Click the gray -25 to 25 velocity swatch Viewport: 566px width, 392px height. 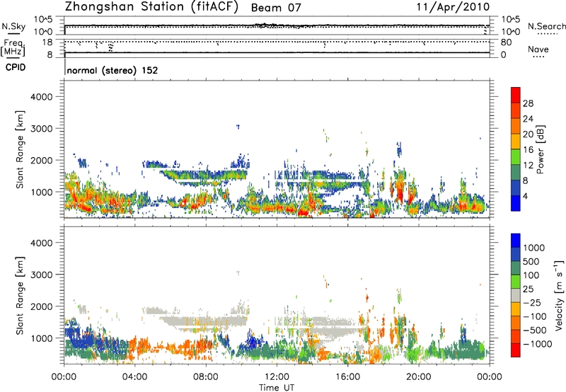[516, 295]
